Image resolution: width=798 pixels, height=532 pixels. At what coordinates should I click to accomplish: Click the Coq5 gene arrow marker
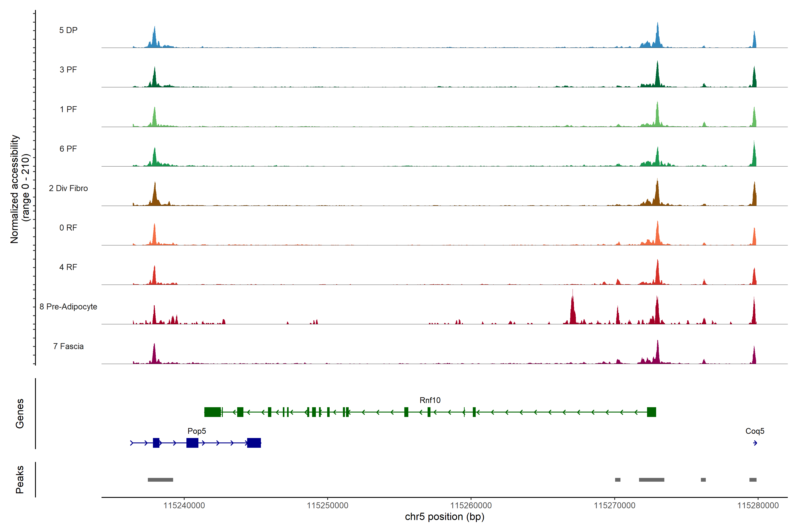[755, 443]
